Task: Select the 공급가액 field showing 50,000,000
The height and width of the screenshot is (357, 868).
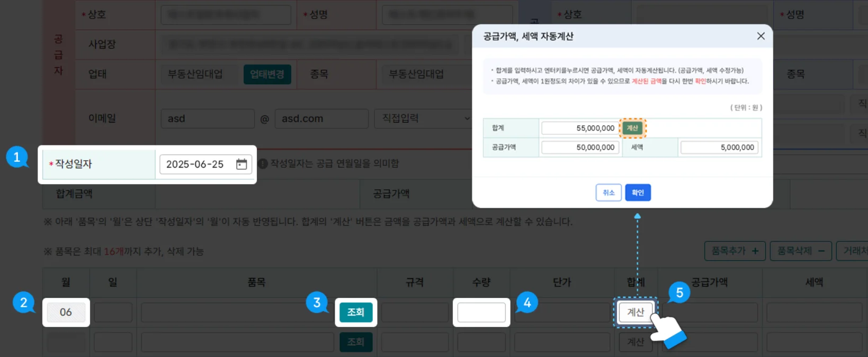Action: pos(580,148)
